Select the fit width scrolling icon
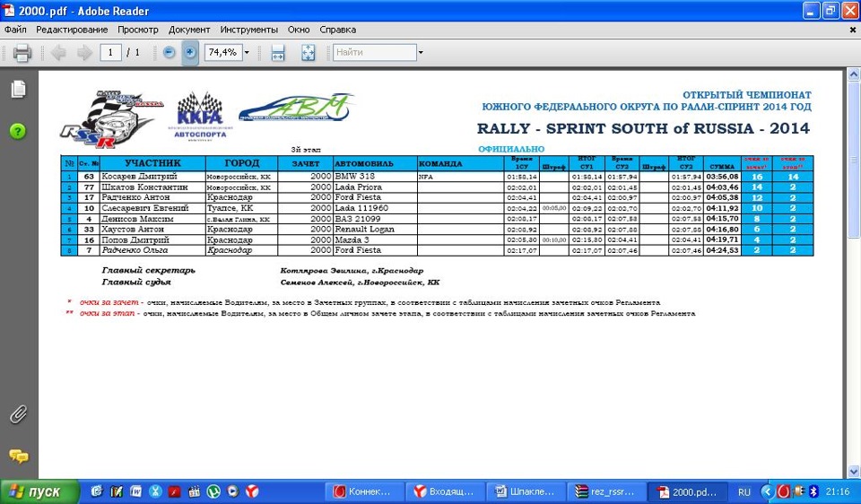861x504 pixels. [x=278, y=53]
